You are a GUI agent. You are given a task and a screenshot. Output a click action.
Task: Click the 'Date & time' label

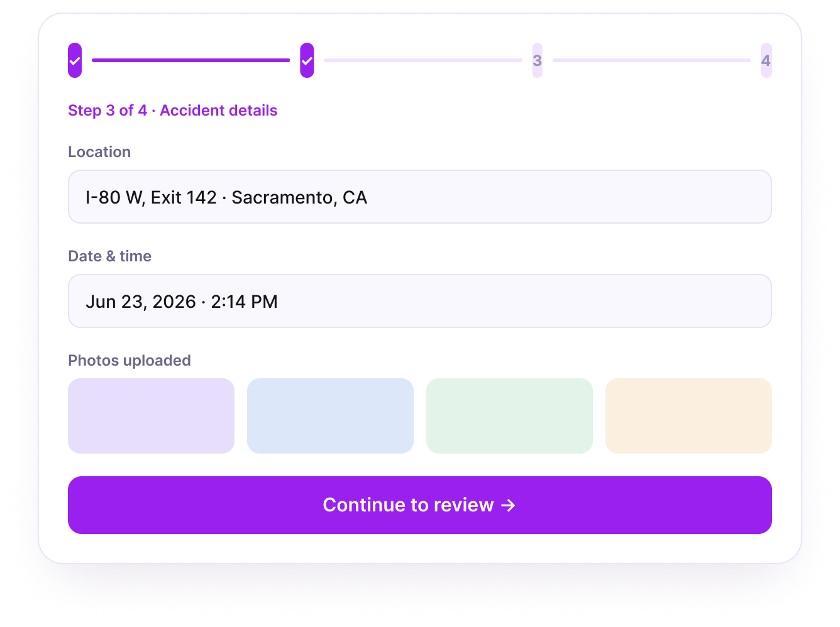coord(109,256)
